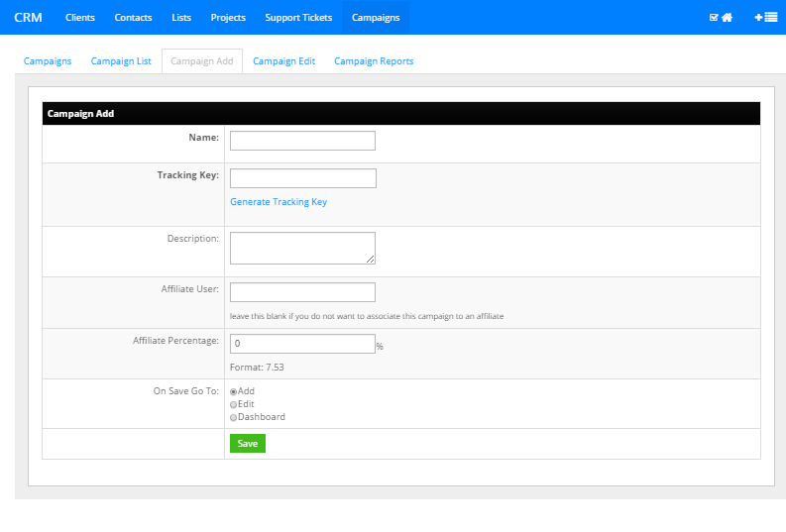Screen dimensions: 786x532
Task: Select the Add radio option
Action: [x=233, y=391]
